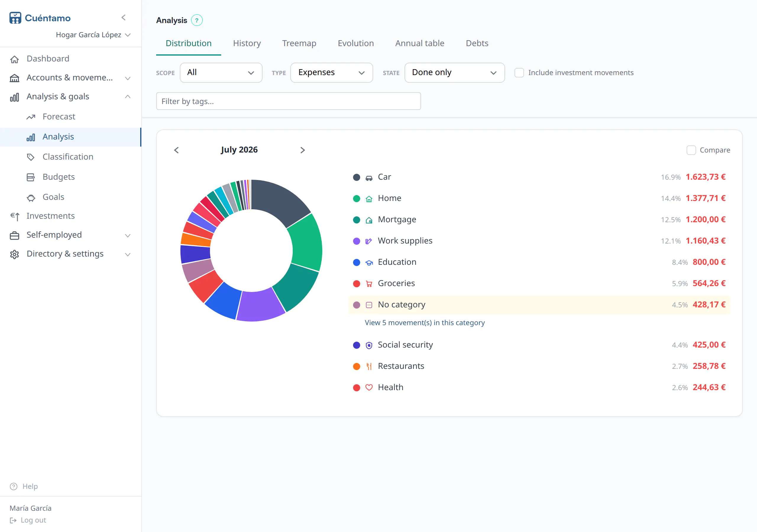Open the Analysis help question mark

coord(197,20)
